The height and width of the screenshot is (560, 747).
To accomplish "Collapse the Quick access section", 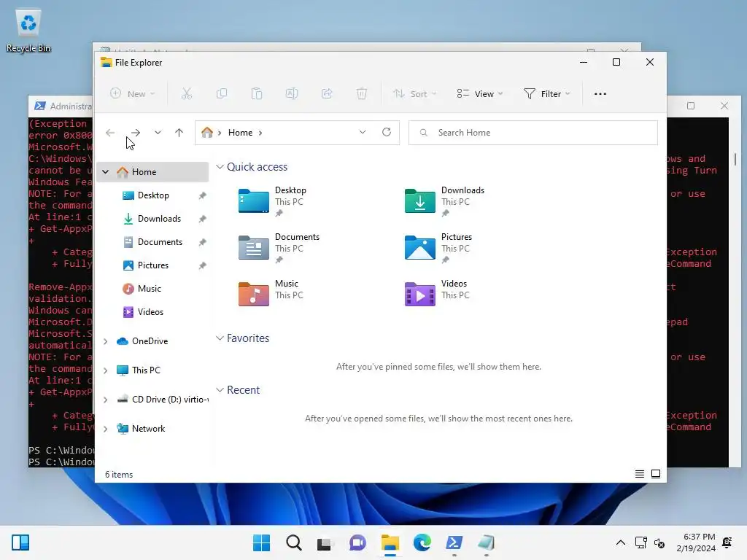I will 220,167.
